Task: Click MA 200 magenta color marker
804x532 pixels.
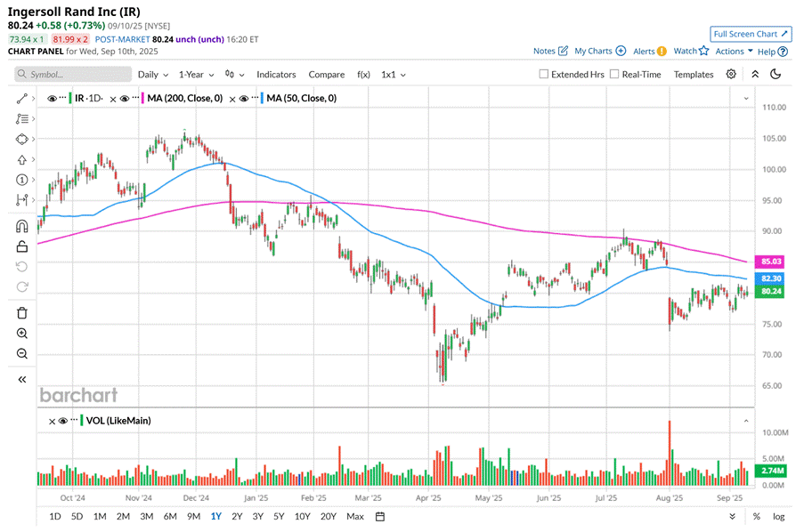Action: (x=142, y=98)
